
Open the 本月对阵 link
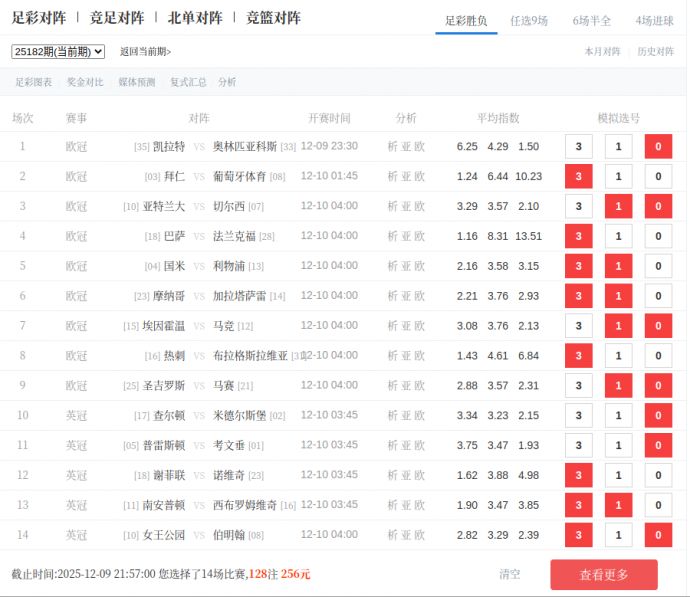click(x=602, y=51)
